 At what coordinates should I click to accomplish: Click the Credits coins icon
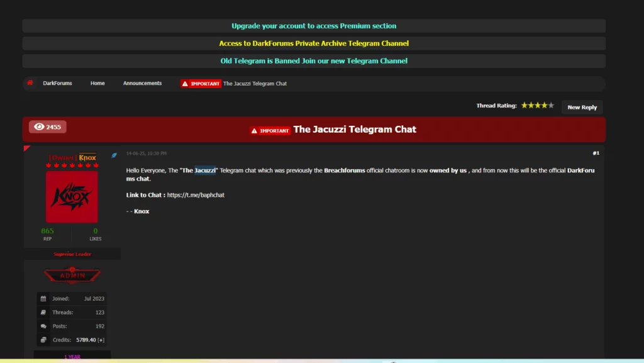(x=43, y=340)
